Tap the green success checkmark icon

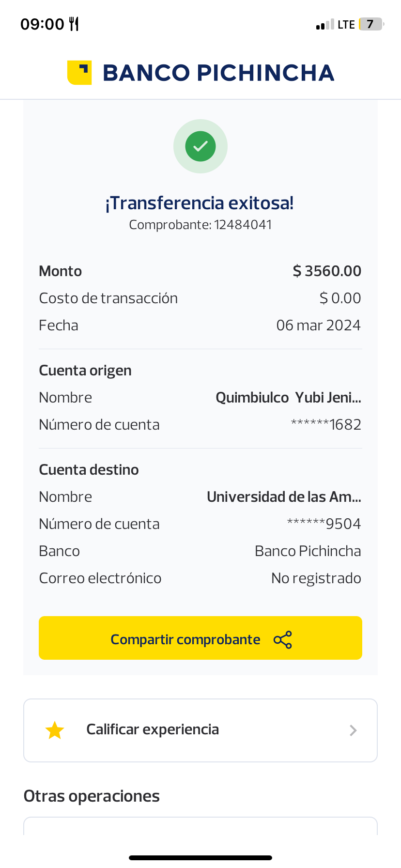[x=200, y=146]
